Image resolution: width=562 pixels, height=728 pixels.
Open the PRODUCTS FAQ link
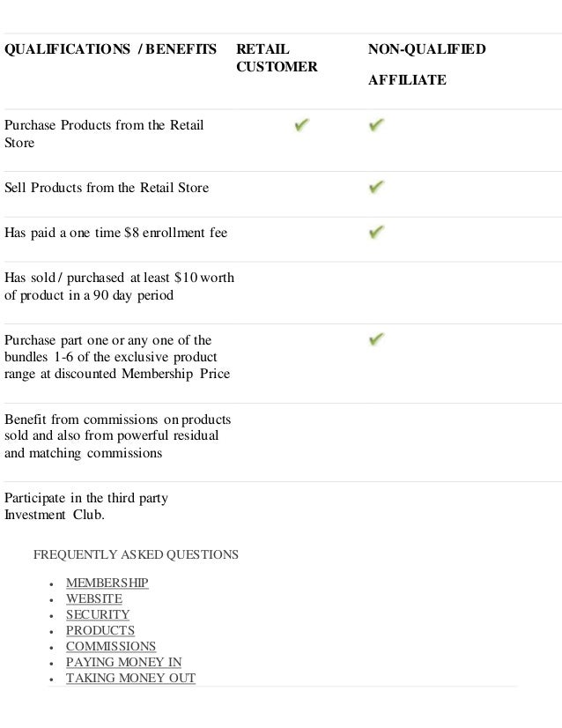coord(100,630)
